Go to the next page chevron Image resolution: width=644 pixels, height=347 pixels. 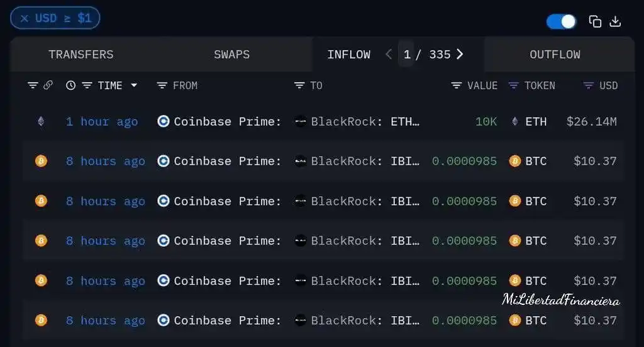click(460, 54)
